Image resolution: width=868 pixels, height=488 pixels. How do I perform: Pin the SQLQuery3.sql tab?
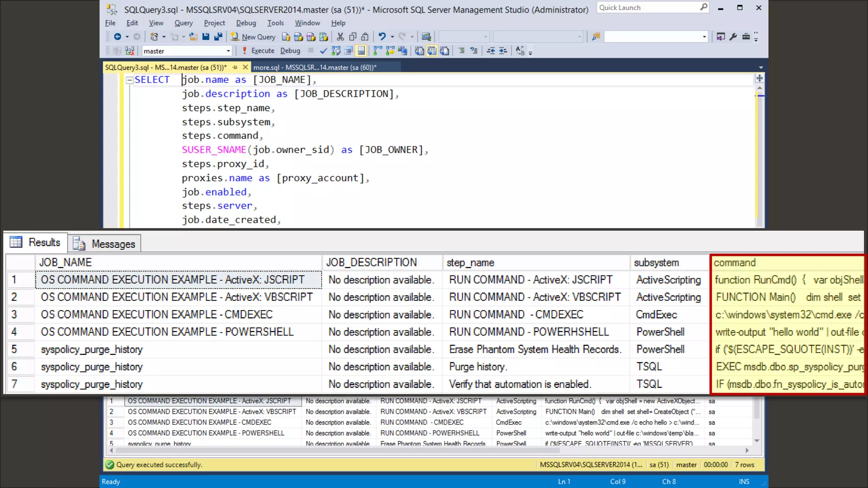(x=235, y=67)
